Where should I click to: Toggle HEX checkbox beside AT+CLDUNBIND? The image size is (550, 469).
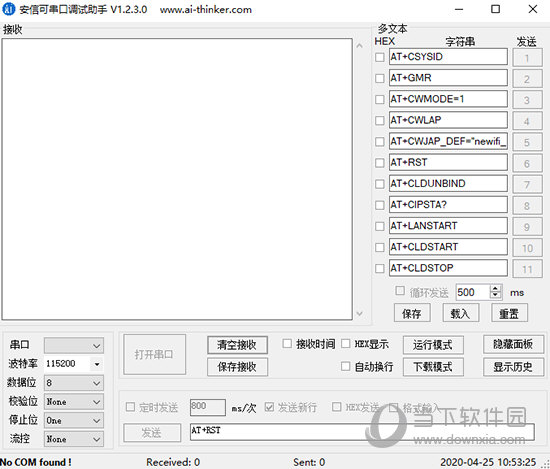tap(380, 184)
